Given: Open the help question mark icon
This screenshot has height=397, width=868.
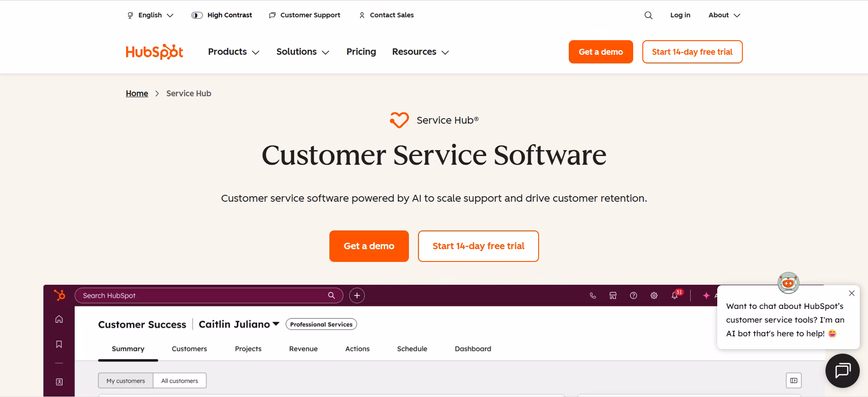Looking at the screenshot, I should tap(633, 296).
